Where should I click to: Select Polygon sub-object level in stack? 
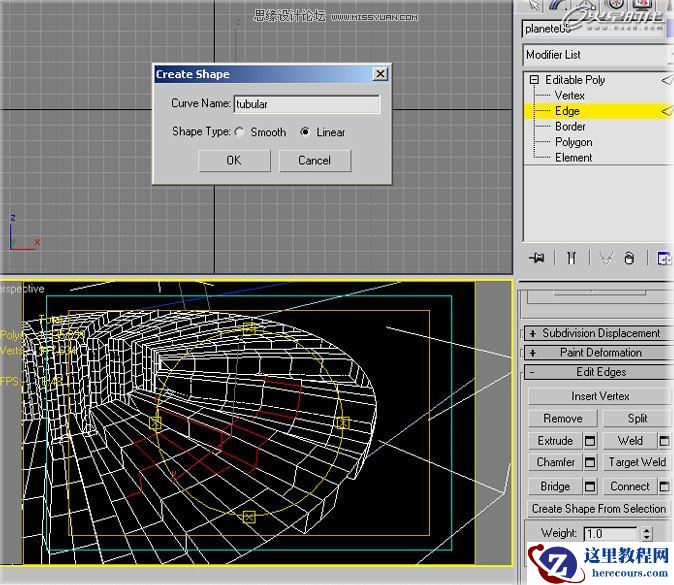click(573, 142)
